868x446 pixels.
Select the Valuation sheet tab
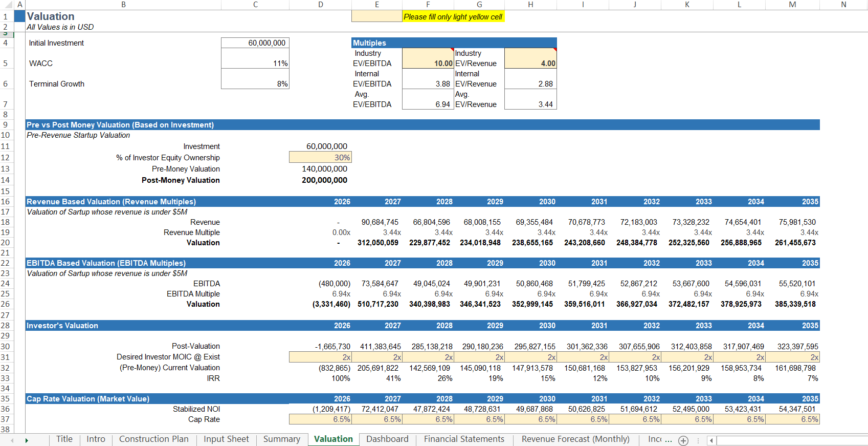pos(333,439)
